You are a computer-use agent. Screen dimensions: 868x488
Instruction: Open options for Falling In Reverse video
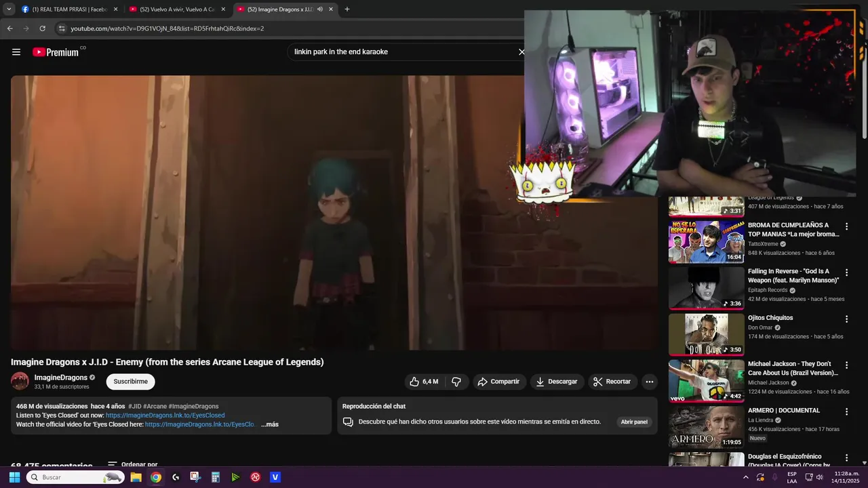846,272
